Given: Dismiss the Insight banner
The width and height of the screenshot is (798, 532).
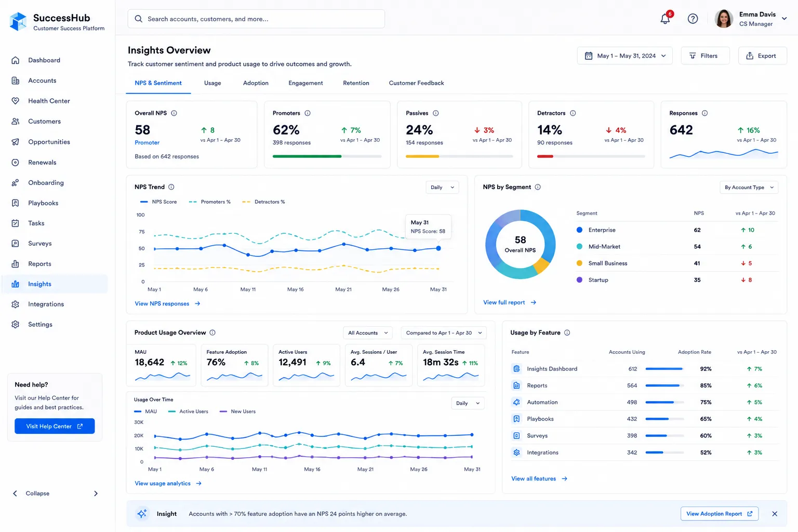Looking at the screenshot, I should pos(775,514).
